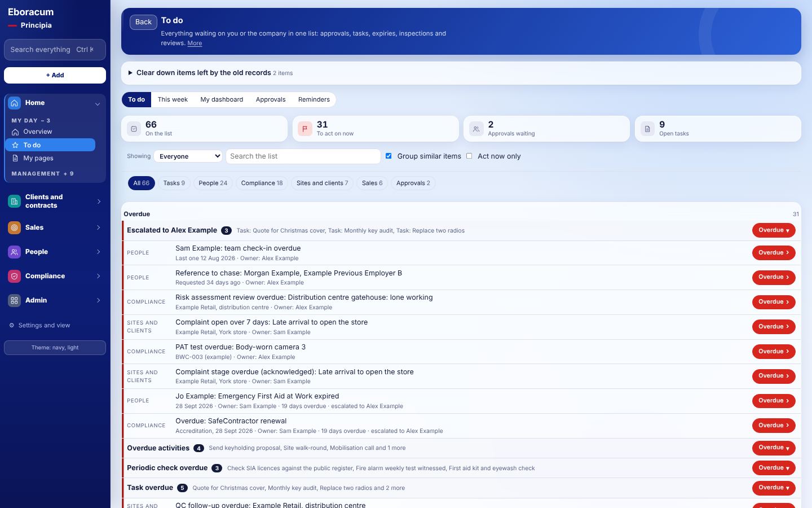Enable the Act now only checkbox
Viewport: 812px width, 508px height.
469,156
